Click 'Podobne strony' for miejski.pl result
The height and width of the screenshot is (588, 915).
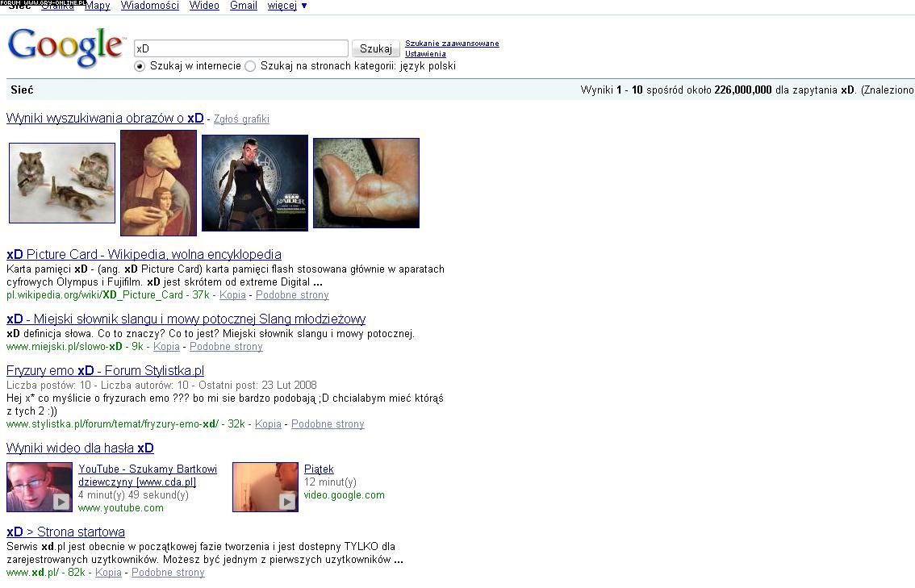point(227,347)
